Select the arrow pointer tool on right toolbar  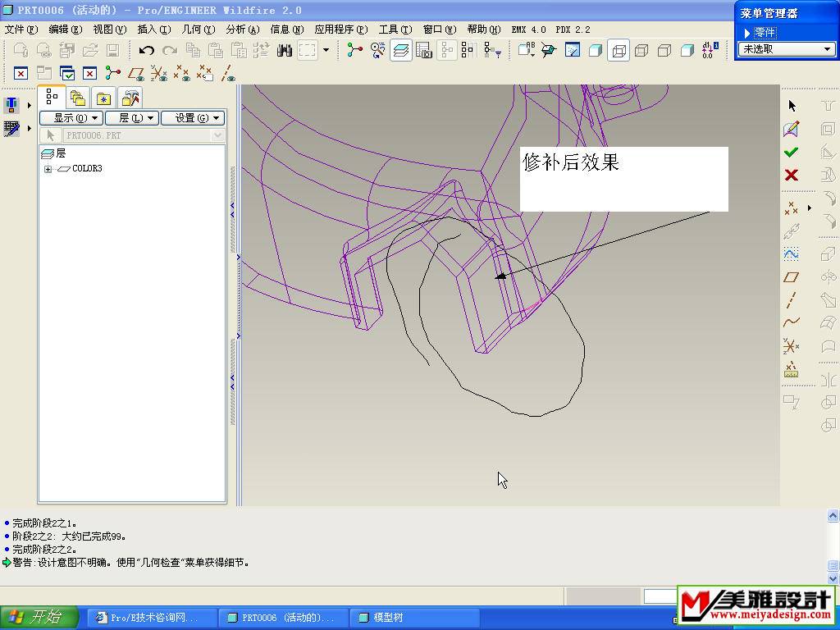[792, 106]
